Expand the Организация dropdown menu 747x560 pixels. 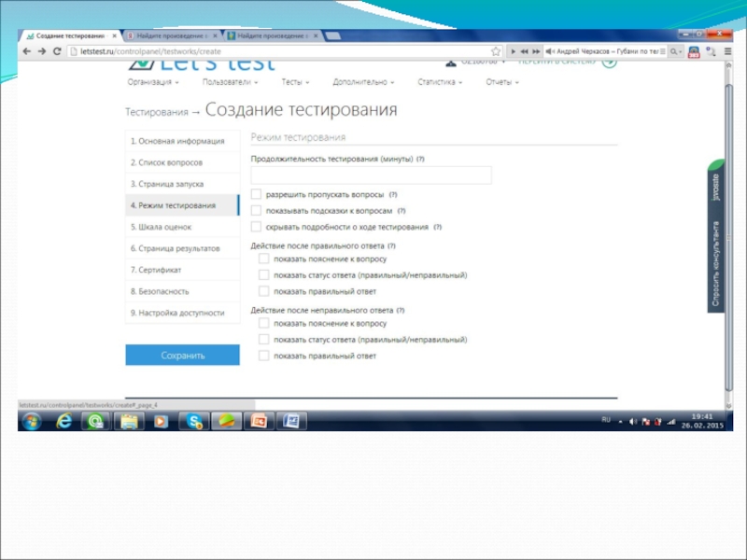(x=152, y=82)
